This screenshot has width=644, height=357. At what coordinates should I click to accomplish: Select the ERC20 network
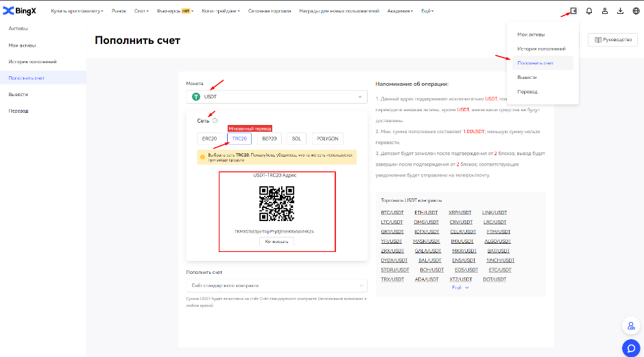point(209,139)
